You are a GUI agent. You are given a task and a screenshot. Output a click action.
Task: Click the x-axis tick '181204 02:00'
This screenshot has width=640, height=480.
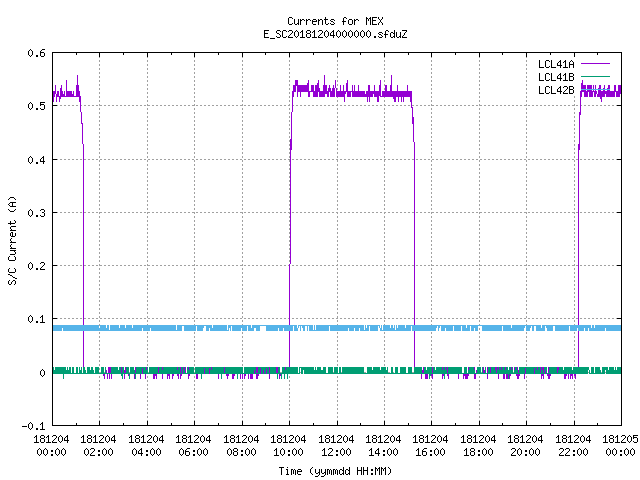[98, 446]
